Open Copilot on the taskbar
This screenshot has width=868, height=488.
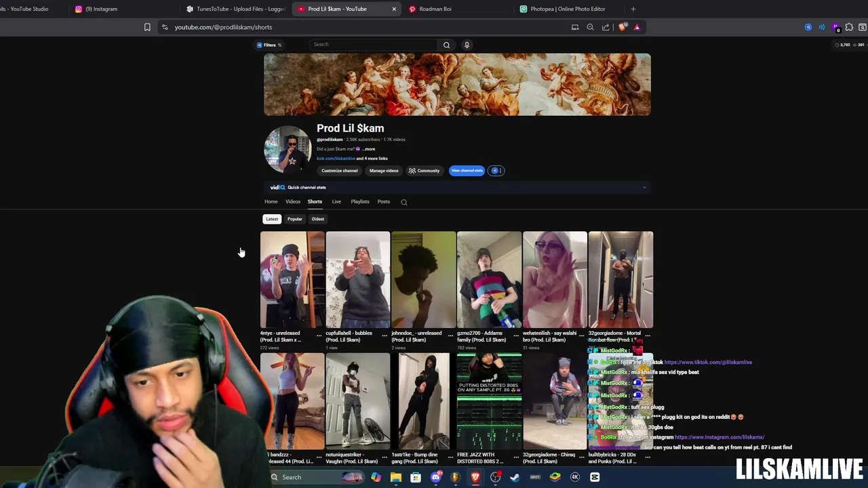pyautogui.click(x=376, y=477)
